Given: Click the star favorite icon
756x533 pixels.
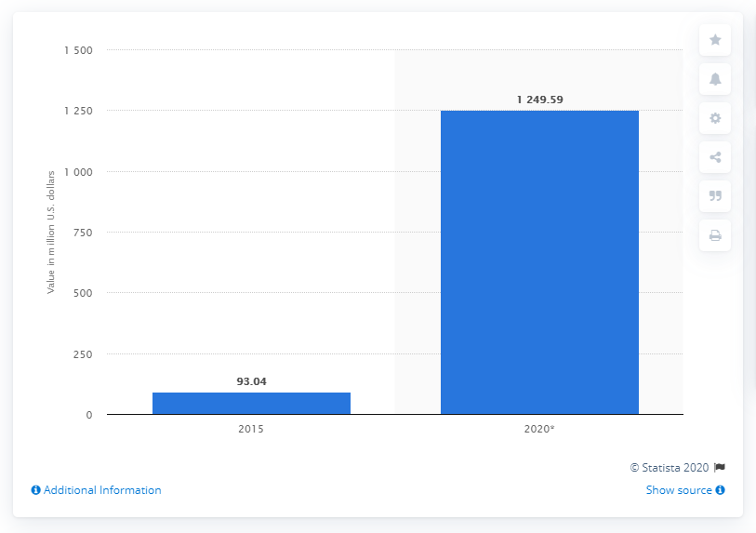Looking at the screenshot, I should (715, 40).
